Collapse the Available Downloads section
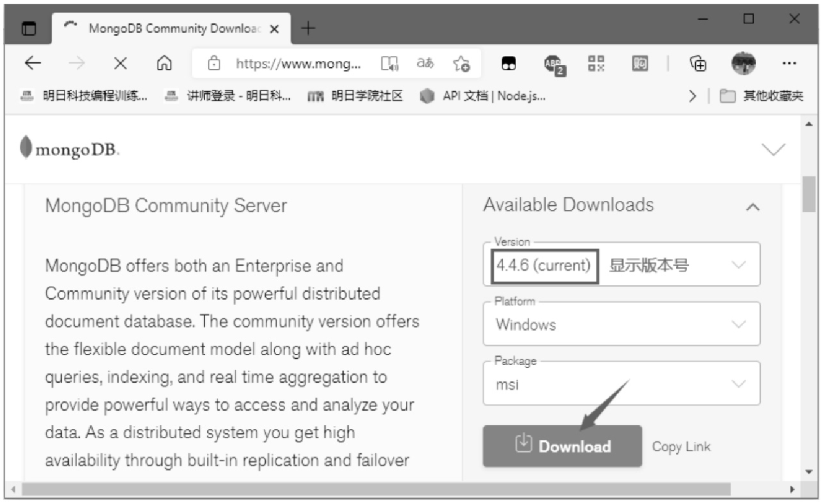The width and height of the screenshot is (823, 504). pyautogui.click(x=753, y=207)
